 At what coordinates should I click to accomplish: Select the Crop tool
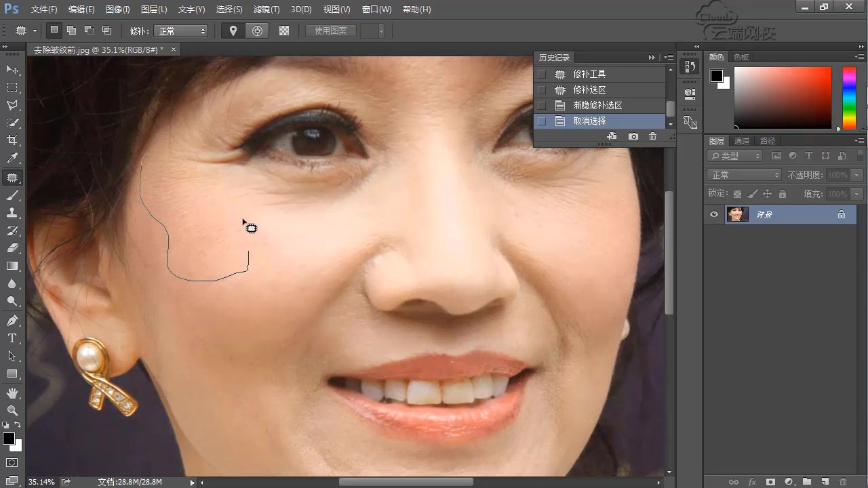pos(12,140)
